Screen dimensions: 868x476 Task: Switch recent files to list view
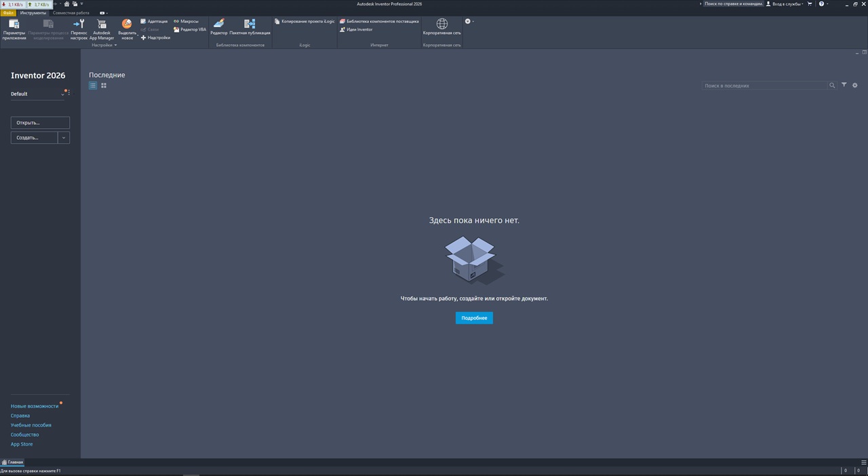(93, 85)
